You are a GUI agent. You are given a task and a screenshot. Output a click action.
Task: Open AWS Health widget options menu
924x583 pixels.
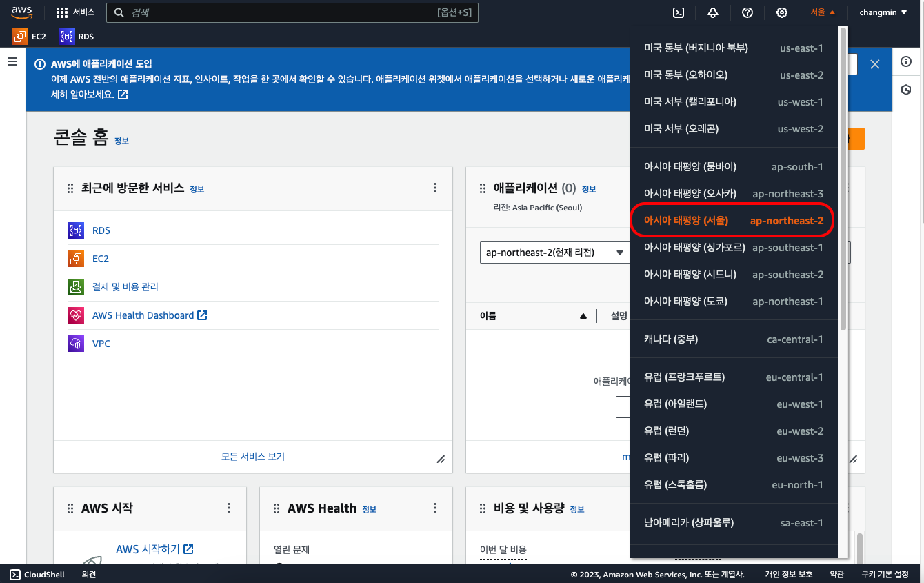tap(435, 508)
